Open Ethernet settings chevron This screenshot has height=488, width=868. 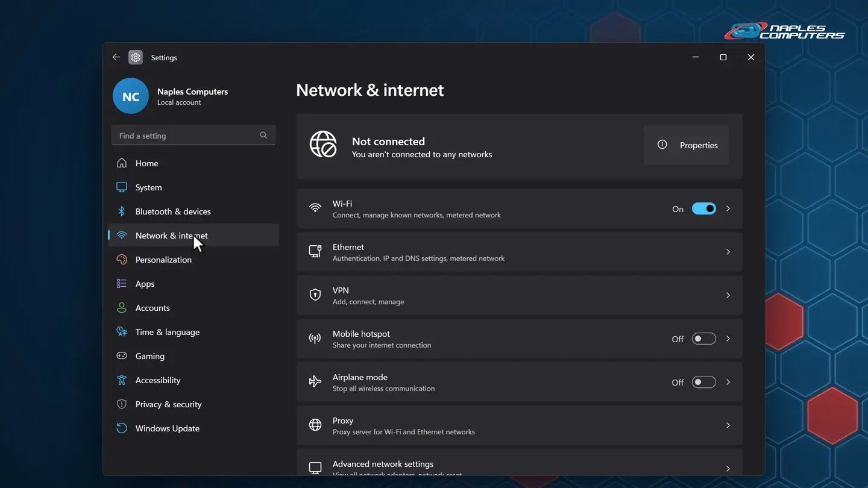[728, 252]
